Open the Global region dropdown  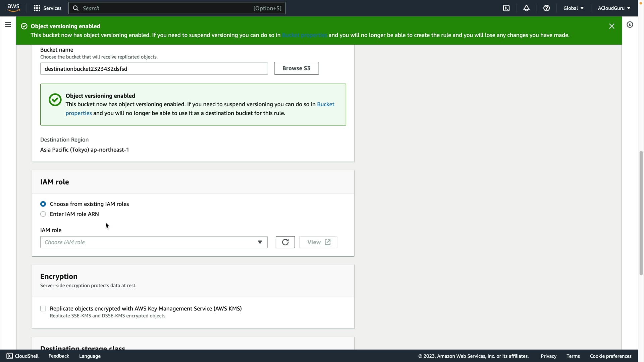tap(573, 8)
